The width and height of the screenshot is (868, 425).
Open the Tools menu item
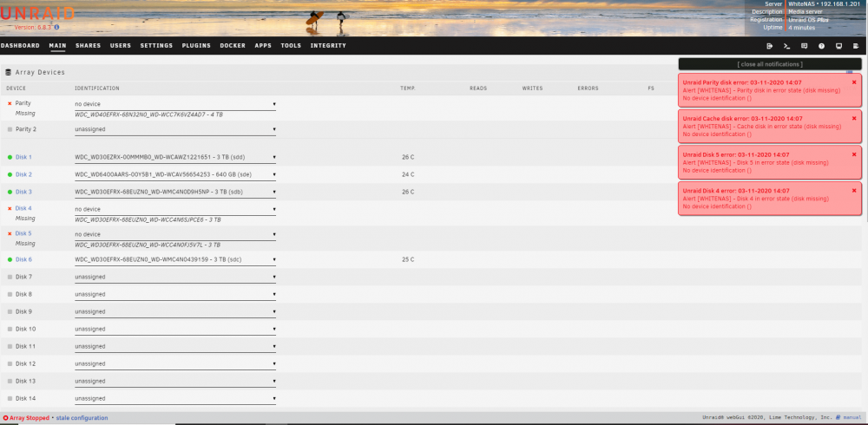tap(291, 46)
